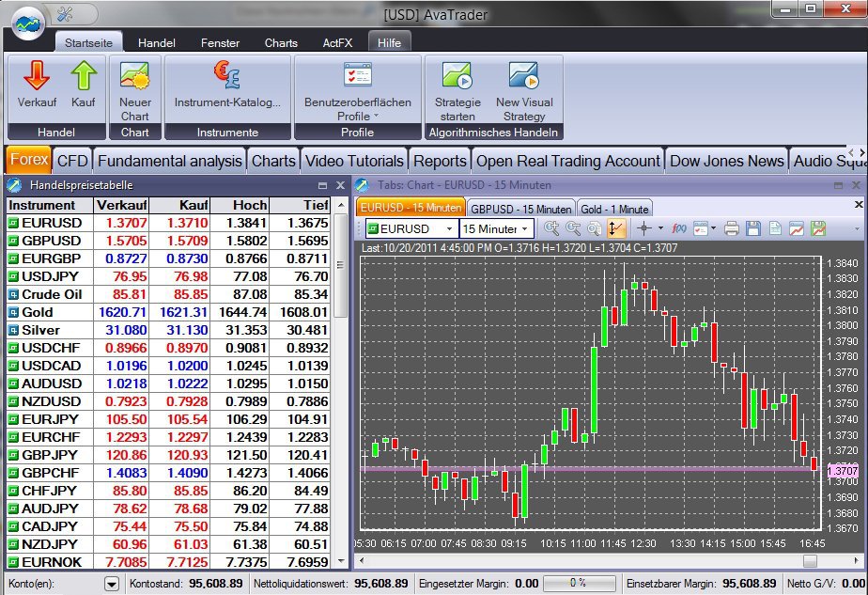Screen dimensions: 868x595
Task: Open the ActFX ribbon tab
Action: (x=337, y=42)
